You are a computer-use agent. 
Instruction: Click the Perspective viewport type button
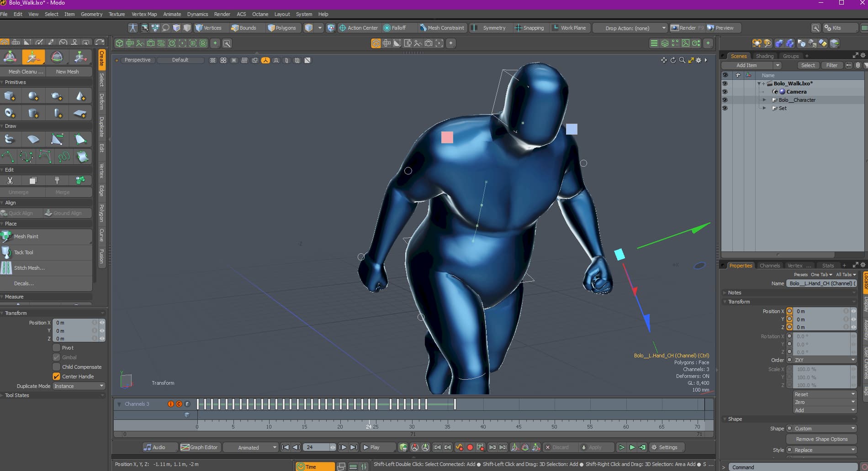[x=138, y=60]
